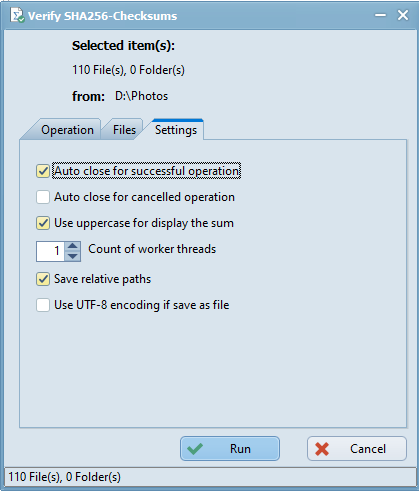419x491 pixels.
Task: Click the D:\Photos source path text
Action: pyautogui.click(x=141, y=96)
